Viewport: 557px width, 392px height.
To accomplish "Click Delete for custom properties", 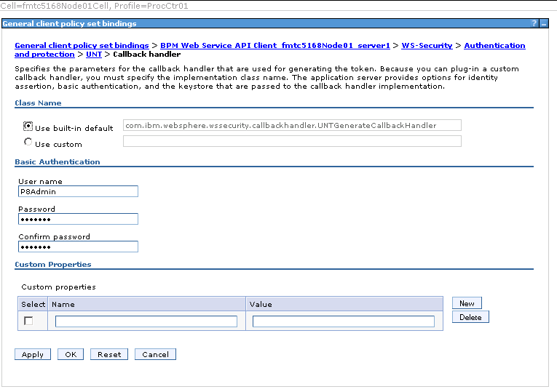I will [x=470, y=317].
